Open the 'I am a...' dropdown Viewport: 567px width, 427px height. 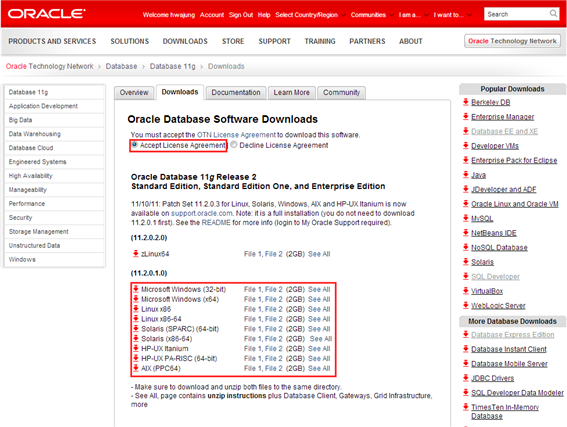[x=413, y=15]
